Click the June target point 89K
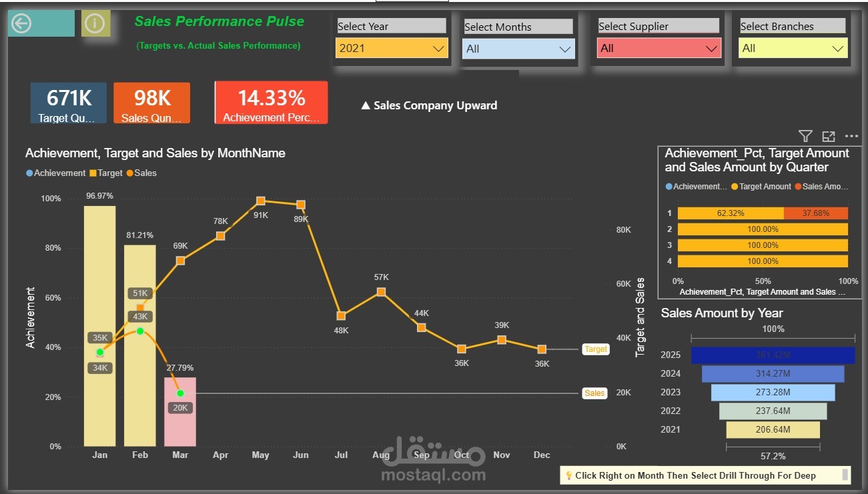 pyautogui.click(x=301, y=205)
